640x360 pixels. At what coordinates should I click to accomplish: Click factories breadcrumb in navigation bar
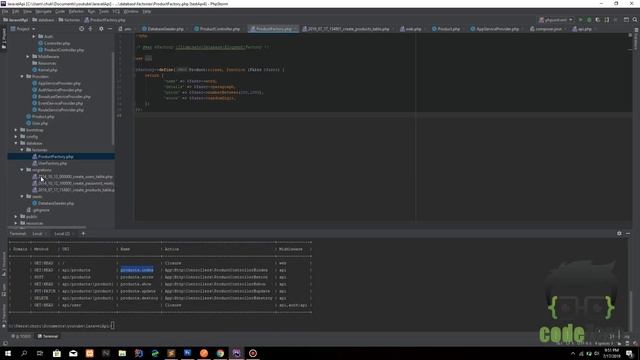tap(69, 20)
